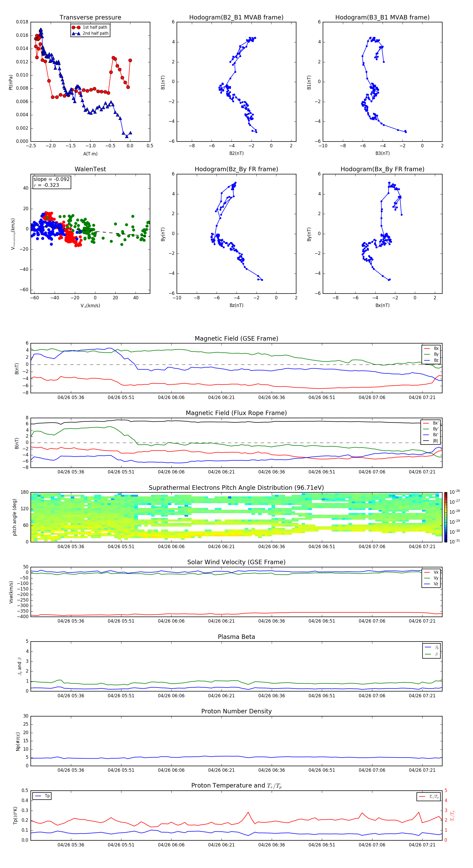The width and height of the screenshot is (473, 868).
Task: Click the By' legend entry in Flux Rope panel
Action: (x=431, y=429)
